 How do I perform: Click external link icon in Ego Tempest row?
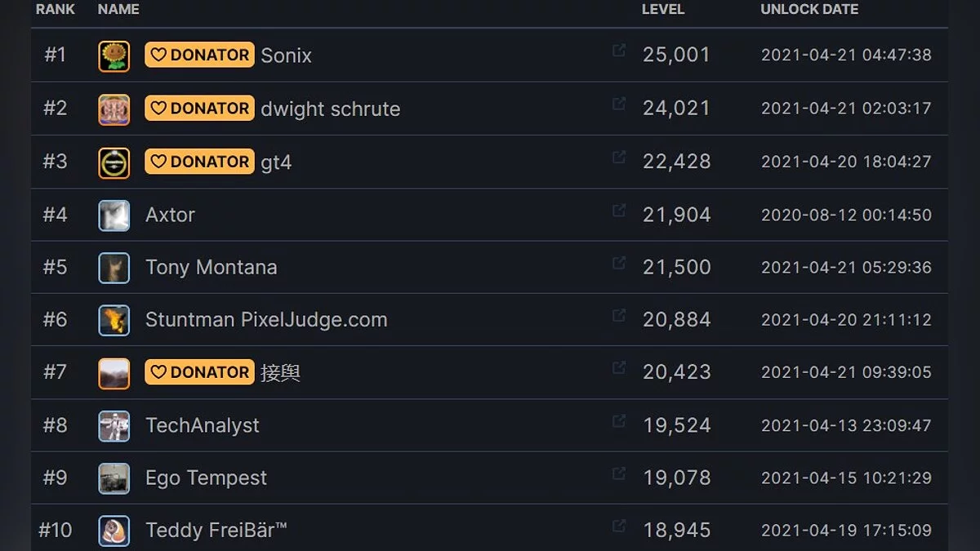[619, 473]
